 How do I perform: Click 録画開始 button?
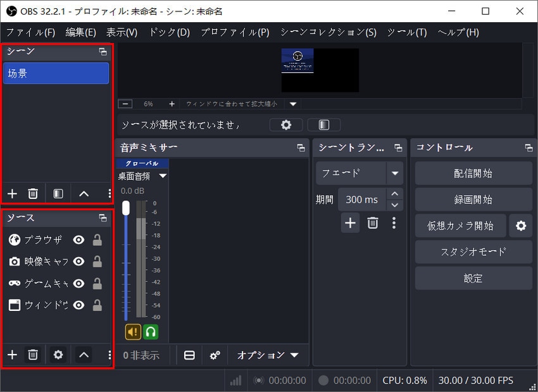click(473, 199)
